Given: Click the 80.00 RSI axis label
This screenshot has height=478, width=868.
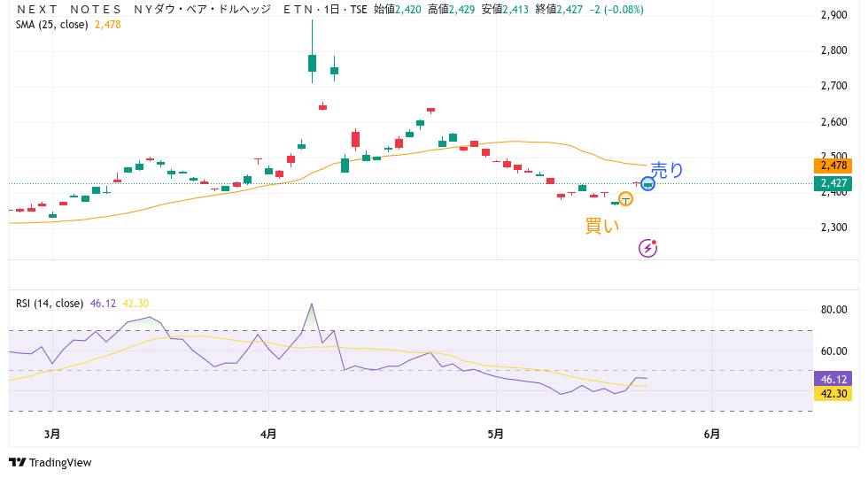Looking at the screenshot, I should (833, 310).
